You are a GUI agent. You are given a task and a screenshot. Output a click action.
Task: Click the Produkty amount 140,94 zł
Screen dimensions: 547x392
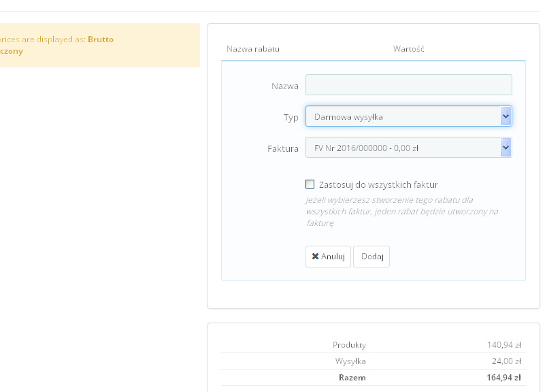click(504, 345)
